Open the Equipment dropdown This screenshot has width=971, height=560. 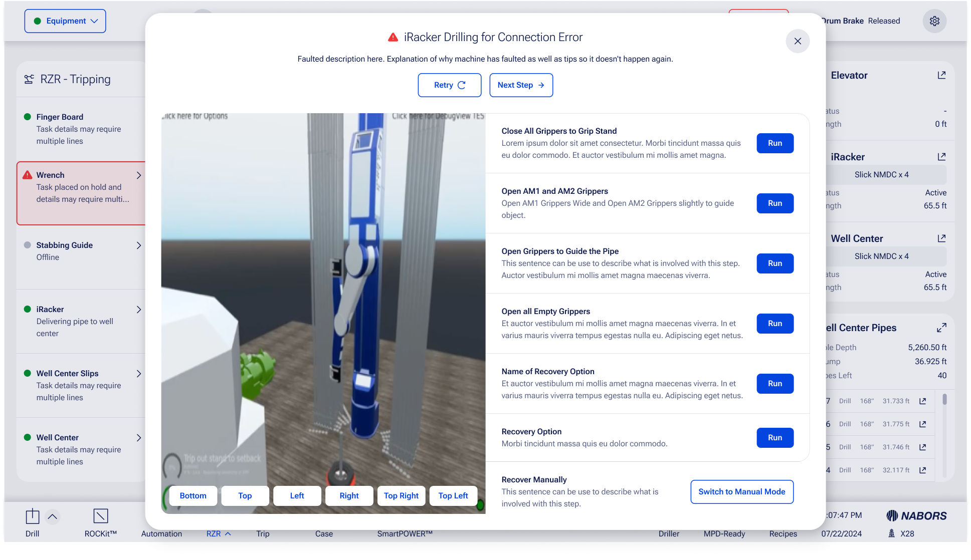coord(65,21)
